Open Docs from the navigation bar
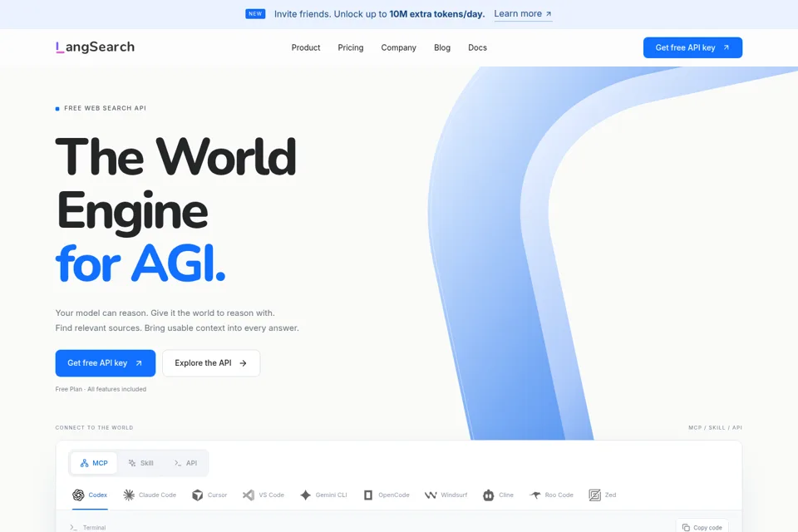Viewport: 798px width, 532px height. tap(477, 47)
